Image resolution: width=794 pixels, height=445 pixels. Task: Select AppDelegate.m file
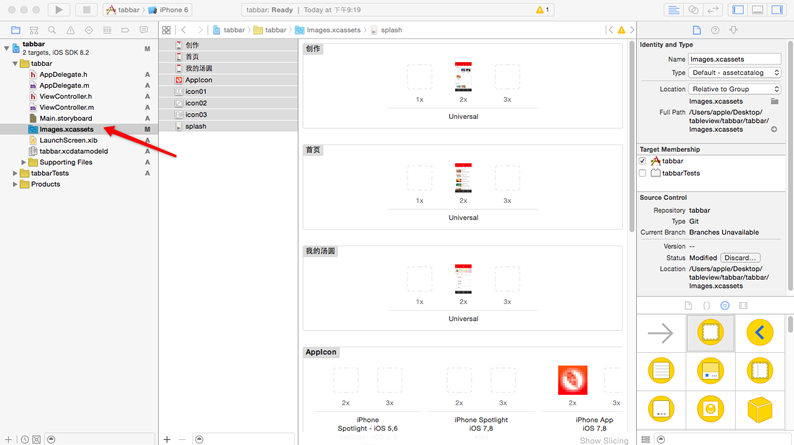point(64,86)
